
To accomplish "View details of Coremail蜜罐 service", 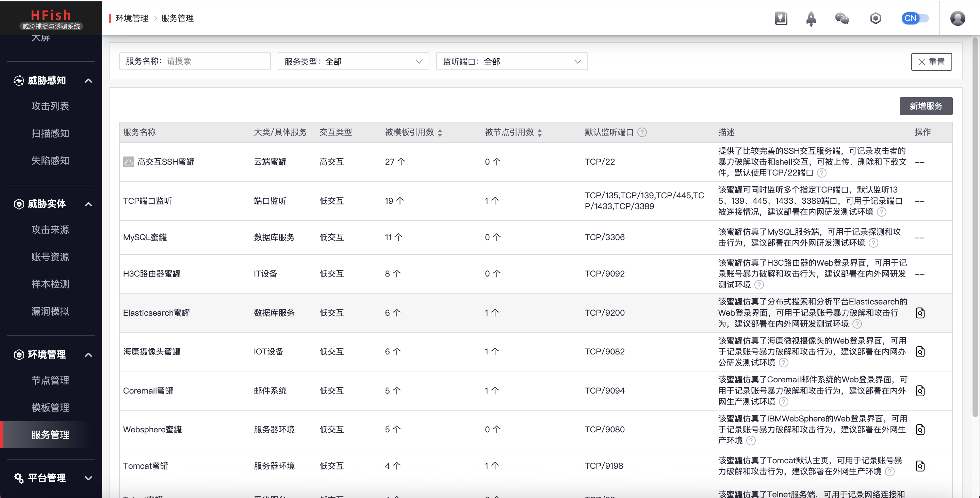I will pyautogui.click(x=920, y=391).
